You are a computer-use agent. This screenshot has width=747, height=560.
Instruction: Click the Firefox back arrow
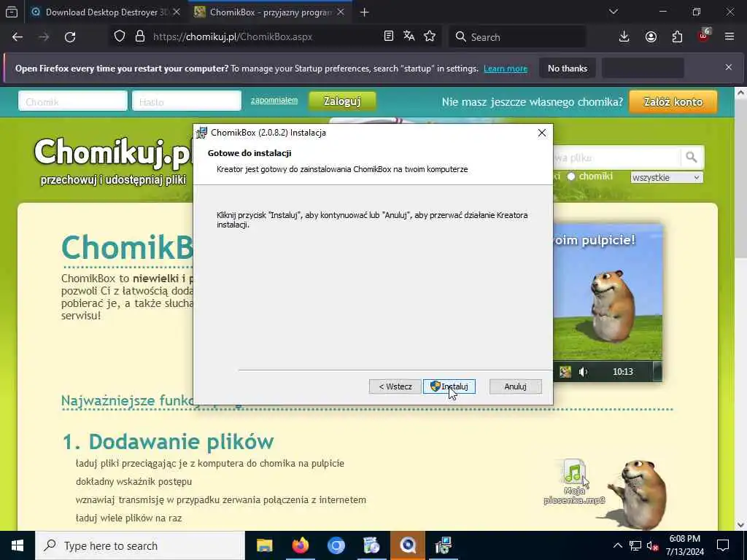click(x=18, y=36)
